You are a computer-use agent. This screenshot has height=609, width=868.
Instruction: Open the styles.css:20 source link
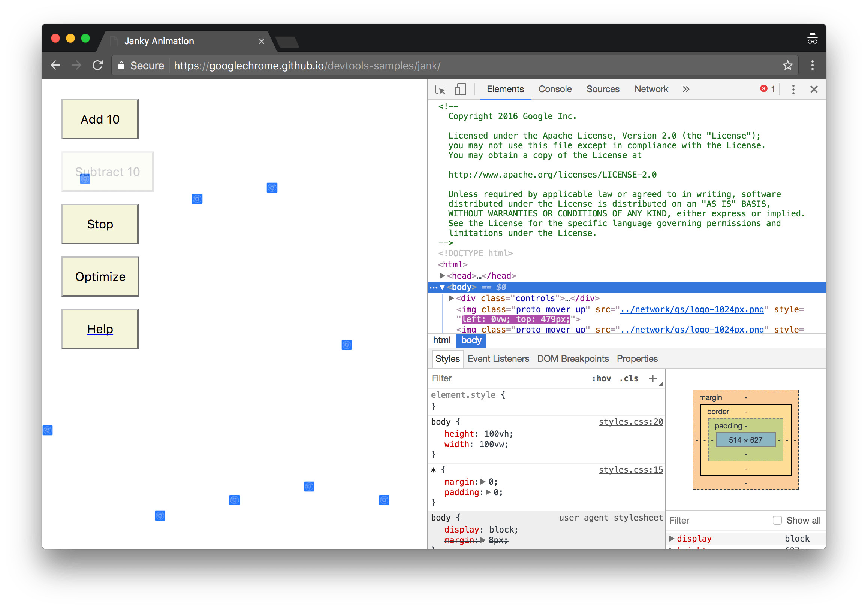pyautogui.click(x=631, y=422)
